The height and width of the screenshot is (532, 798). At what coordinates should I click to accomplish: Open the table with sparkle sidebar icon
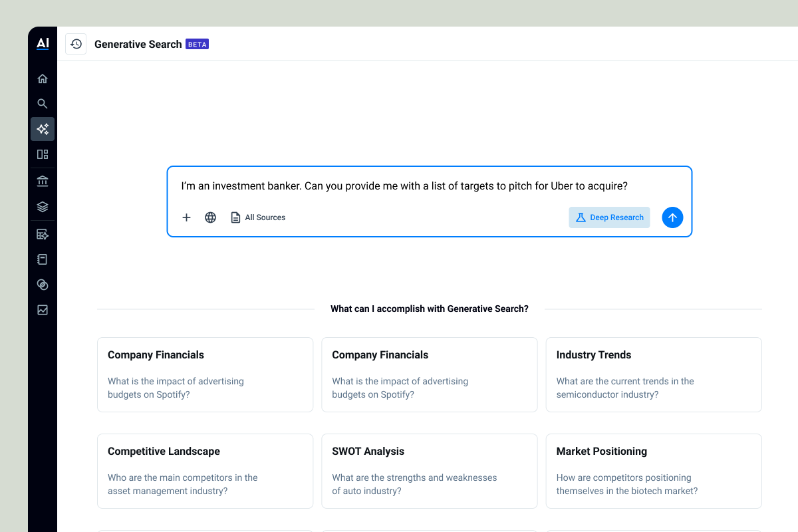(x=43, y=234)
